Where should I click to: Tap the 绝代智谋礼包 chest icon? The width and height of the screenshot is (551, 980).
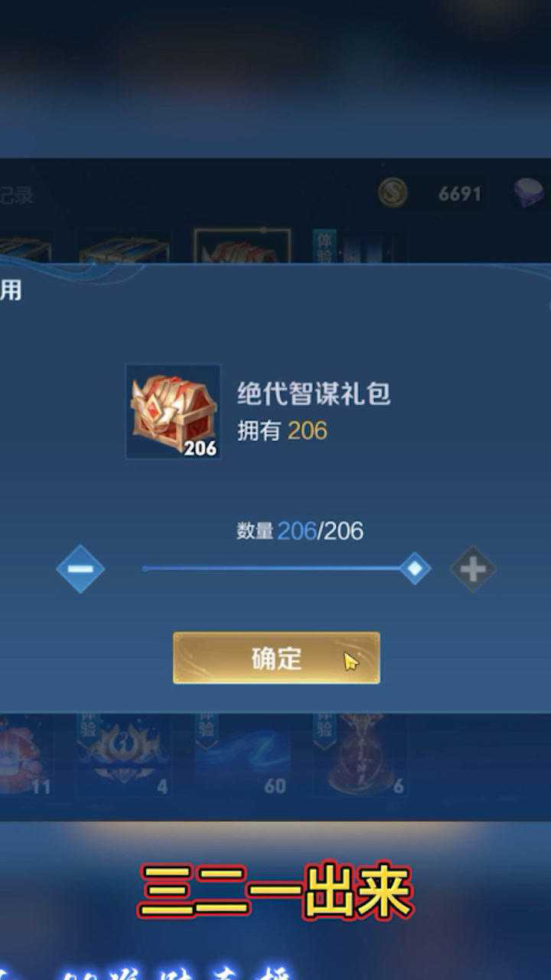[x=173, y=412]
